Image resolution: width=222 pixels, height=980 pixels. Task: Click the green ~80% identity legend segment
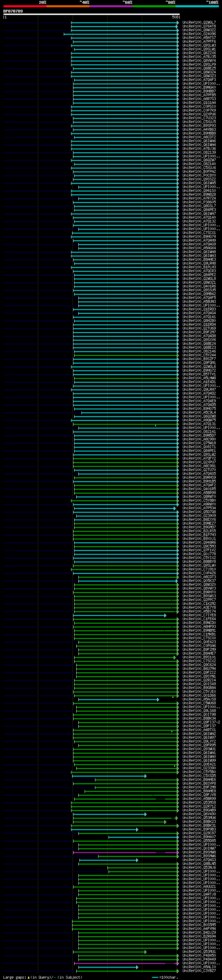click(154, 6)
